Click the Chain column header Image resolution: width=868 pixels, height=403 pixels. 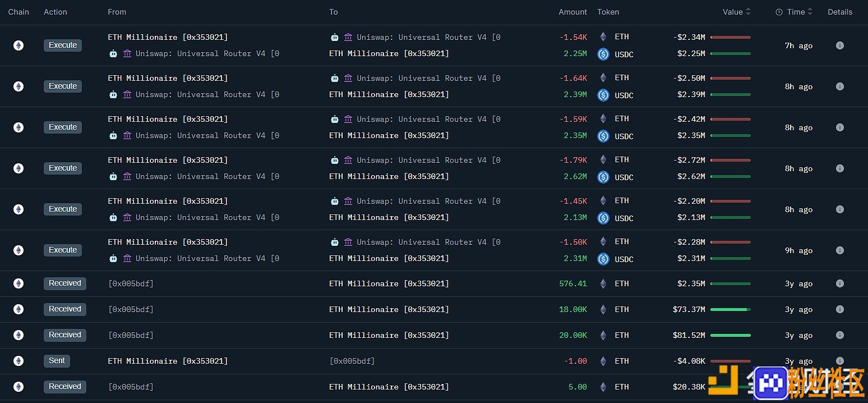coord(19,12)
